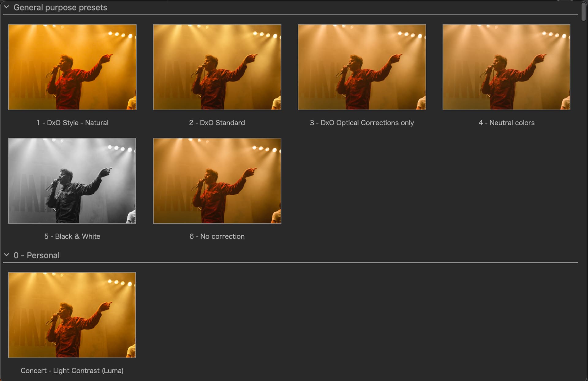The height and width of the screenshot is (381, 588).
Task: Click the '4 - Neutral colors' label
Action: pos(507,123)
